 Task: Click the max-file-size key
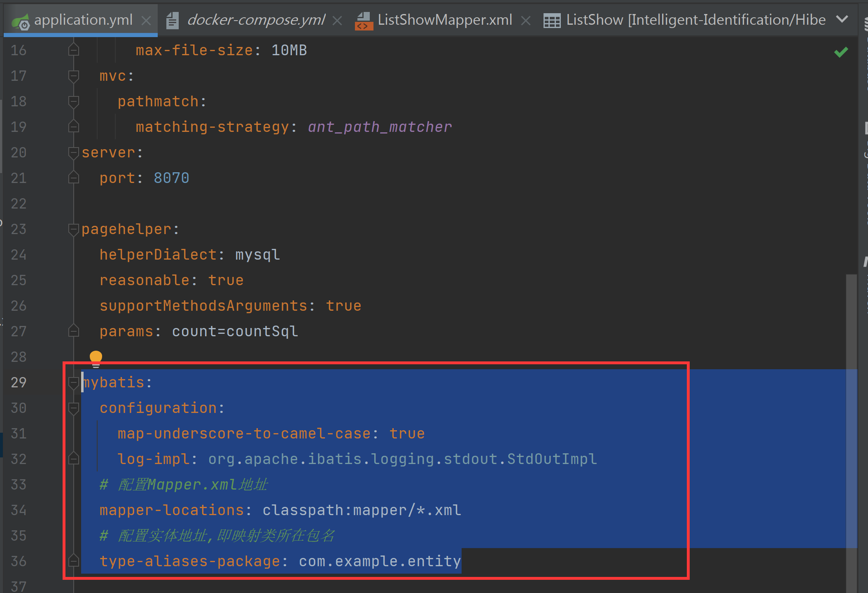click(194, 50)
